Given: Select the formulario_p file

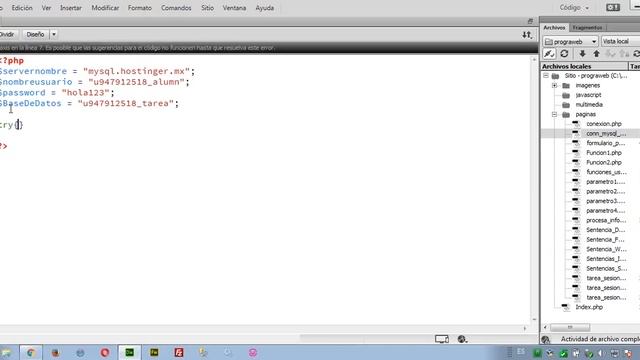Looking at the screenshot, I should (605, 143).
